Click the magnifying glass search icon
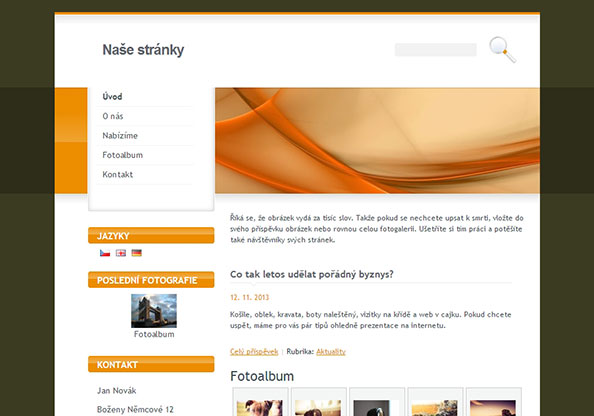Image resolution: width=594 pixels, height=416 pixels. pos(502,49)
